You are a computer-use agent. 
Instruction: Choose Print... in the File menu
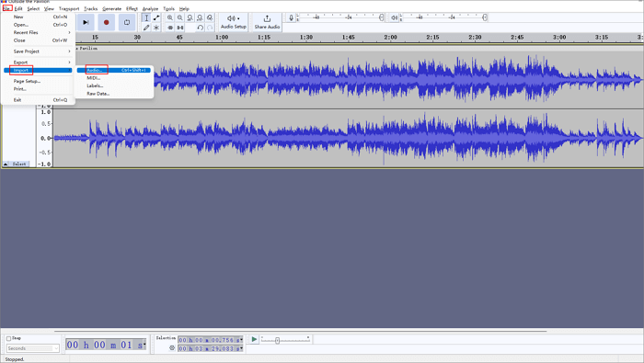pos(39,89)
